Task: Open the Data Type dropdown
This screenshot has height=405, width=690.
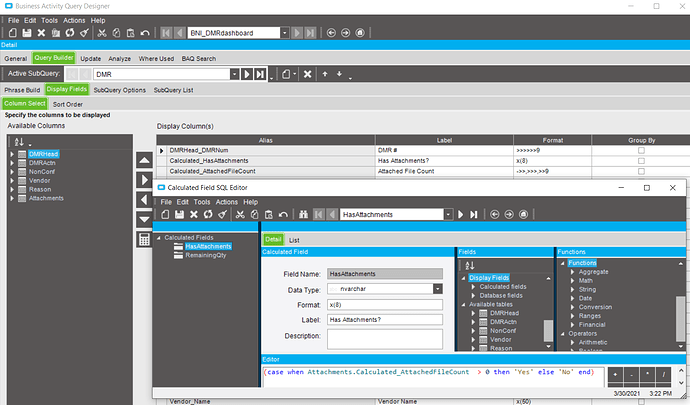Action: (x=437, y=288)
